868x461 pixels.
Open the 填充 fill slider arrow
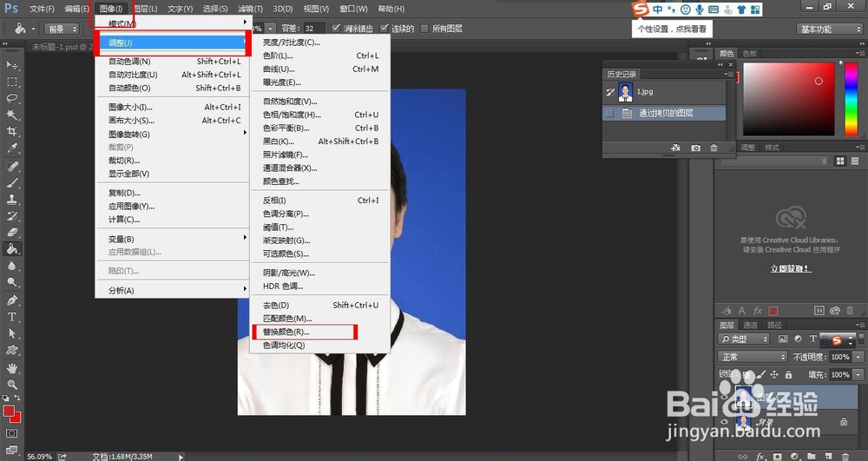(858, 375)
